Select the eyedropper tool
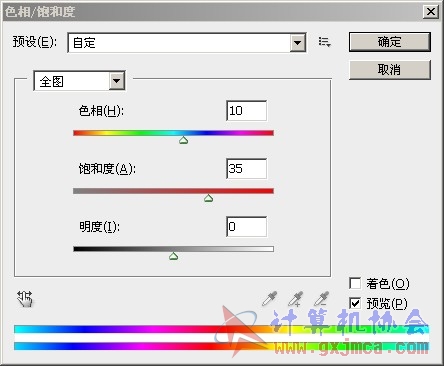Viewport: 444px width, 366px height. [270, 299]
